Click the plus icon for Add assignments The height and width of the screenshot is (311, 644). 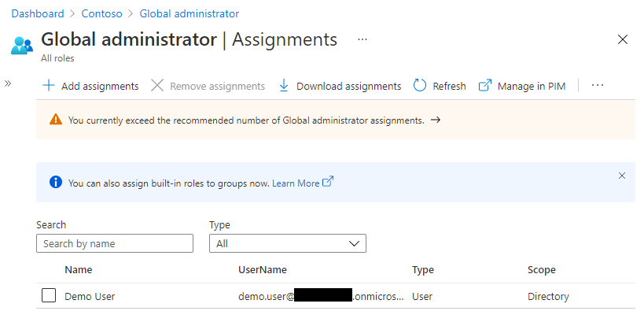click(49, 86)
